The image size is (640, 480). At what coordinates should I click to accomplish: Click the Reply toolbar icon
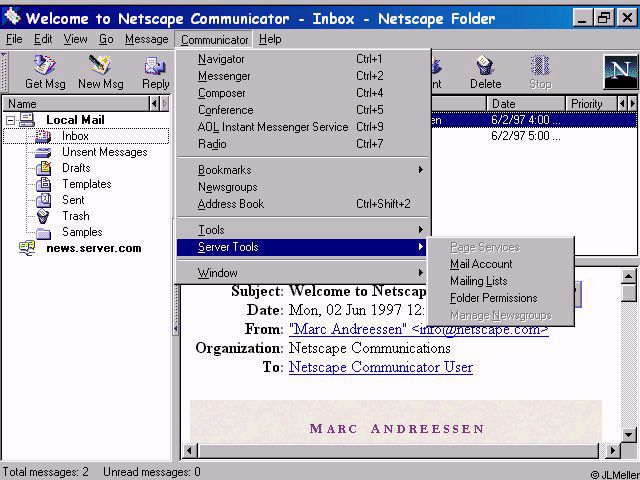pyautogui.click(x=155, y=66)
